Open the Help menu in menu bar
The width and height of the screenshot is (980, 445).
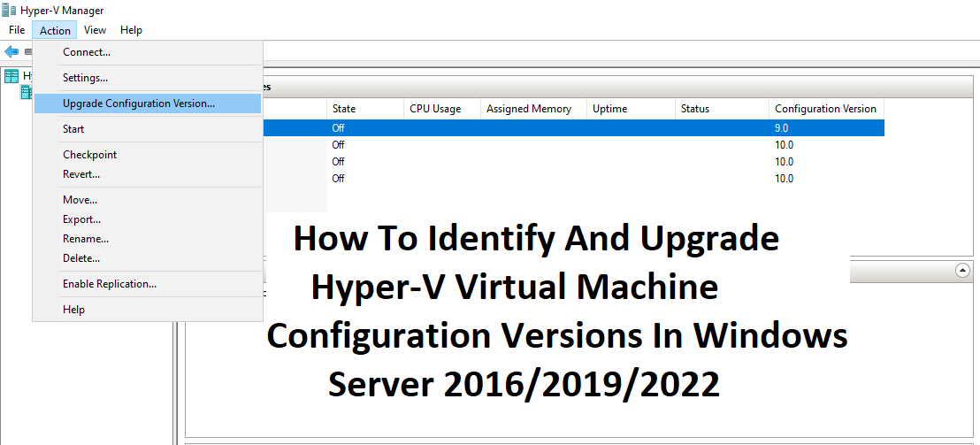click(x=131, y=30)
